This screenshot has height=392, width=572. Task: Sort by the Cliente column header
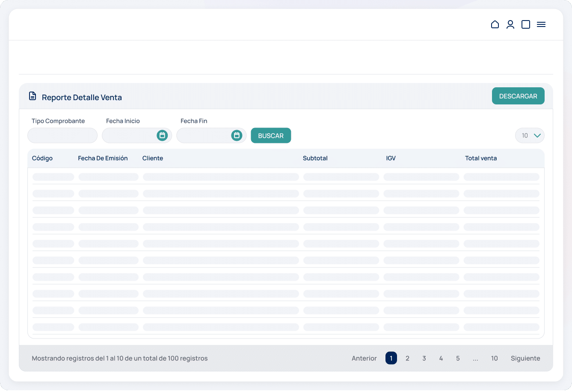tap(153, 158)
